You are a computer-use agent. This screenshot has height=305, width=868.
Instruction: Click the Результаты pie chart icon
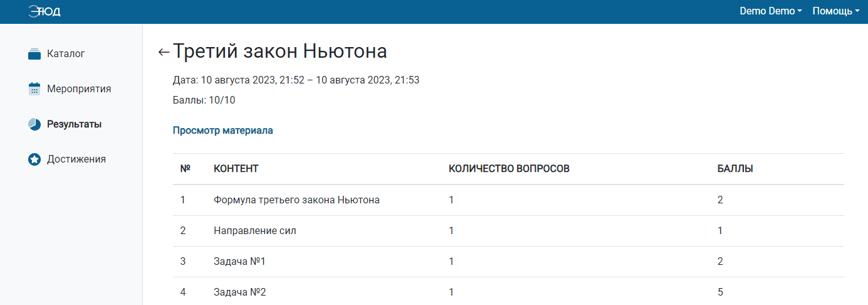click(34, 124)
